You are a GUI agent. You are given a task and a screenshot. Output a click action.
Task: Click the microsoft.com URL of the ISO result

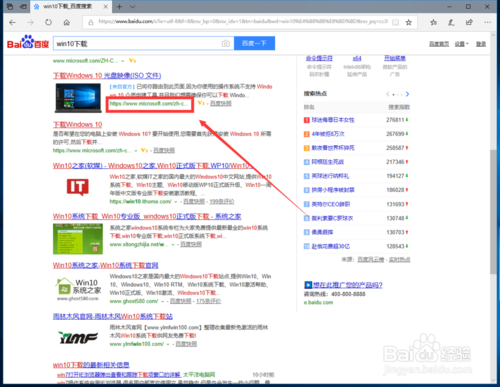(x=149, y=104)
